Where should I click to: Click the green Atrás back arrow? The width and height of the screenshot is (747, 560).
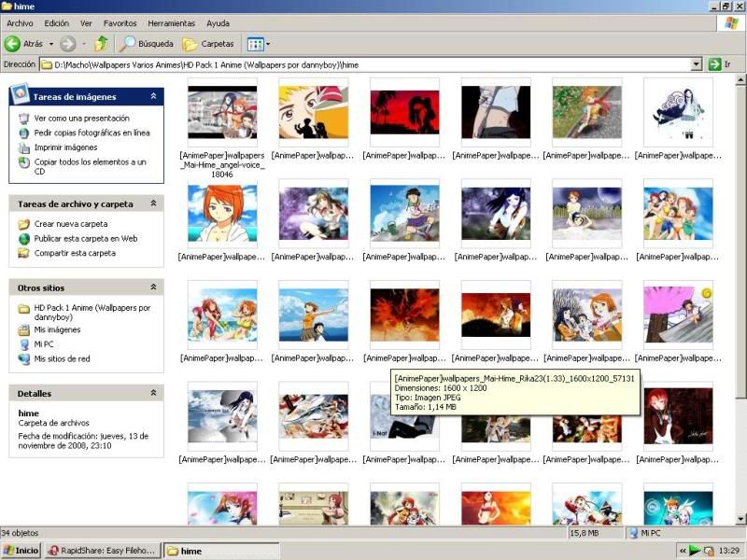click(x=12, y=44)
